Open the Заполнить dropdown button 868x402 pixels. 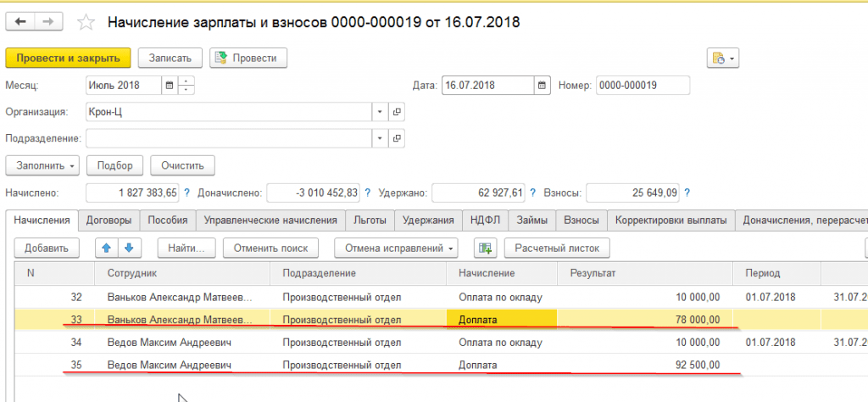click(x=42, y=165)
